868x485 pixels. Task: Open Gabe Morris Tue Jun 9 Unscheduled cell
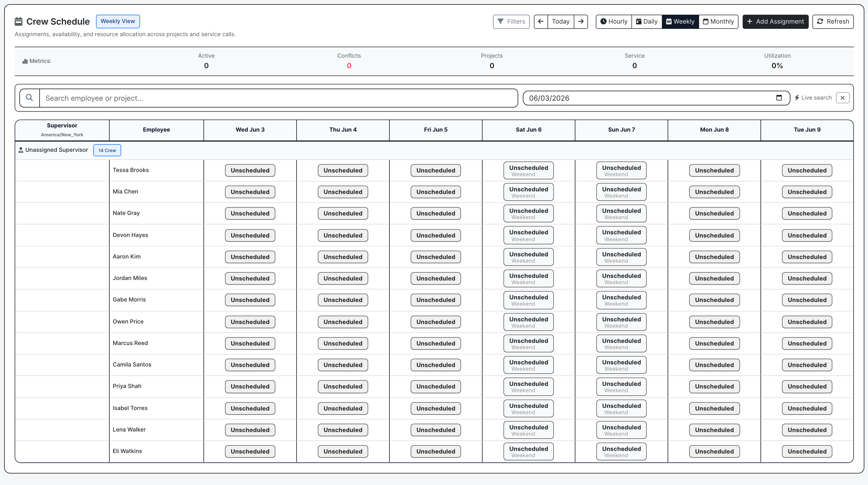point(807,300)
